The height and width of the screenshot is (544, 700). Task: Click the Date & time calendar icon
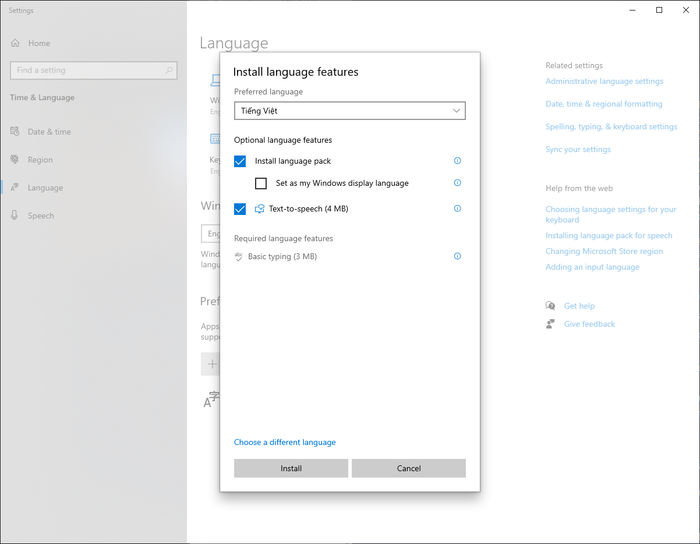(15, 131)
